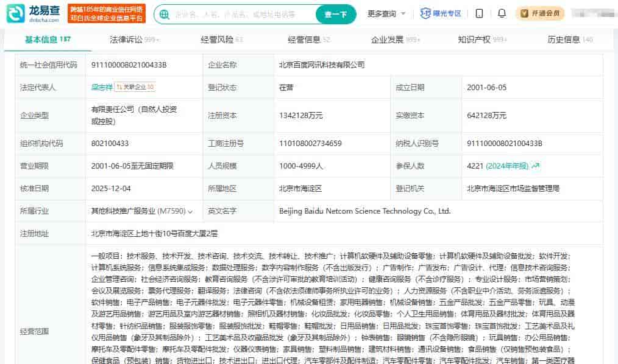Click 2001-06-05至无固定期限 value
The width and height of the screenshot is (618, 364).
click(132, 166)
